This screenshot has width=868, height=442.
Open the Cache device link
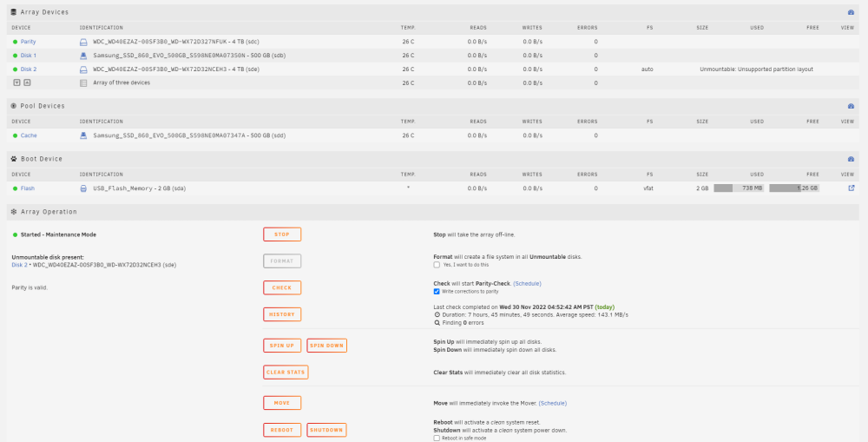[x=29, y=135]
